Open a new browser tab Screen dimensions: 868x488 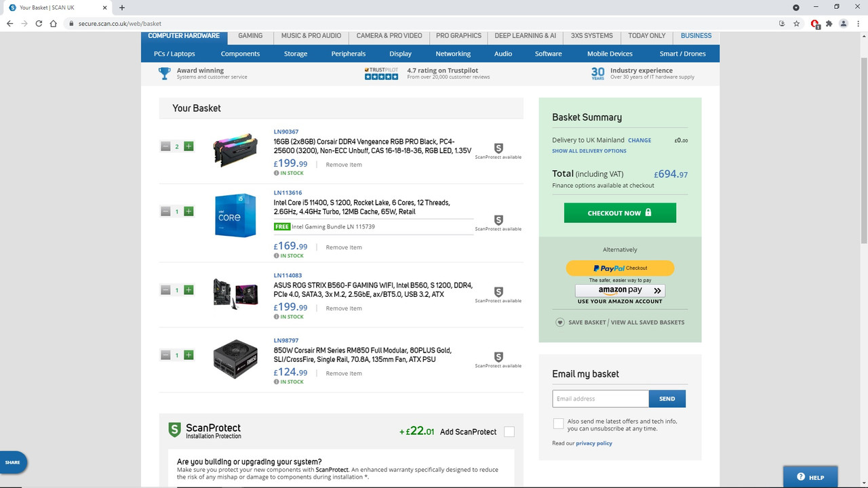(x=122, y=7)
